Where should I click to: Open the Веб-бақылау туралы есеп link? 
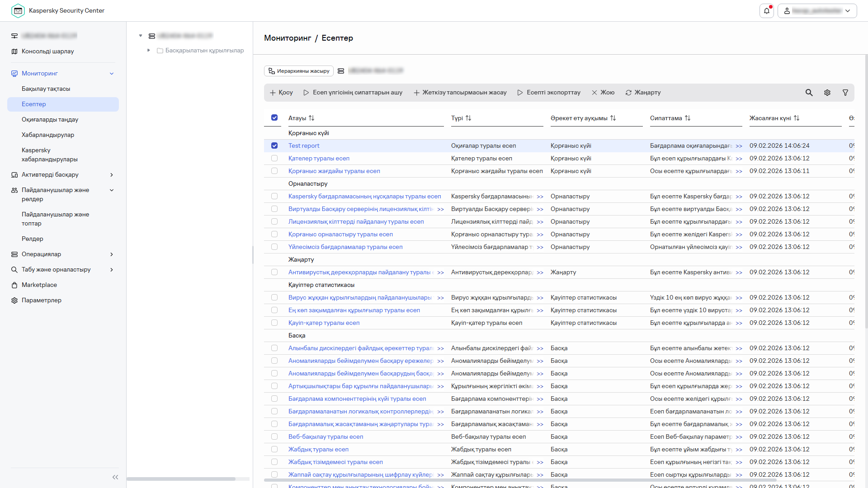click(x=325, y=437)
